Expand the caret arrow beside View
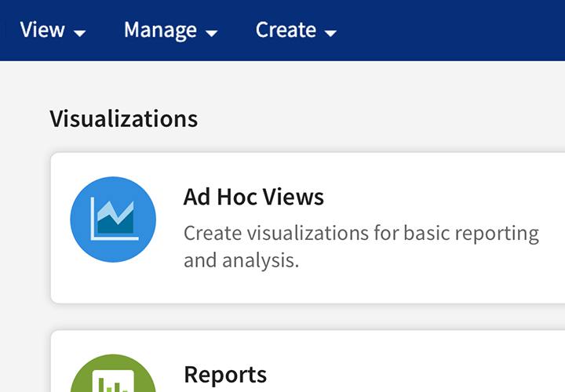 79,33
